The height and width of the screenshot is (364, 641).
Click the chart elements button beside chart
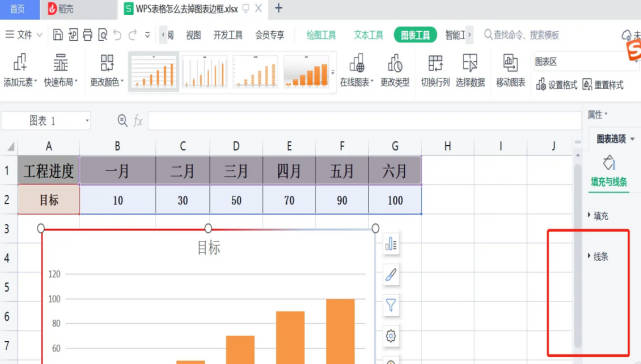(x=391, y=244)
